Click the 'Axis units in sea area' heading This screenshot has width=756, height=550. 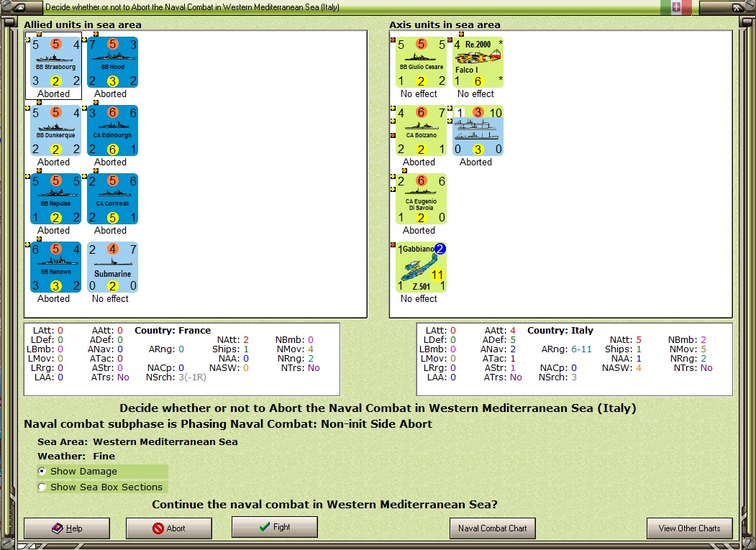tap(445, 24)
